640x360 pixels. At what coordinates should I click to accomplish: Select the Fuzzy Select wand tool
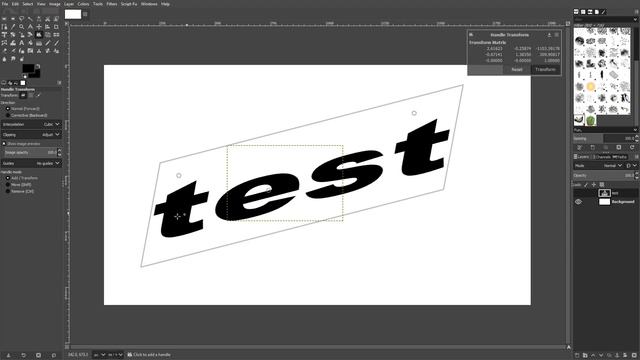[x=30, y=18]
